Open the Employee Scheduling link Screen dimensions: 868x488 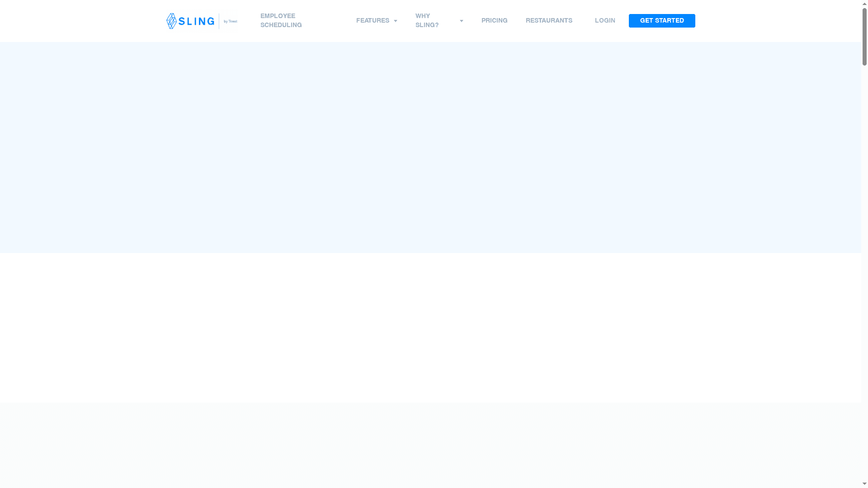pyautogui.click(x=281, y=21)
